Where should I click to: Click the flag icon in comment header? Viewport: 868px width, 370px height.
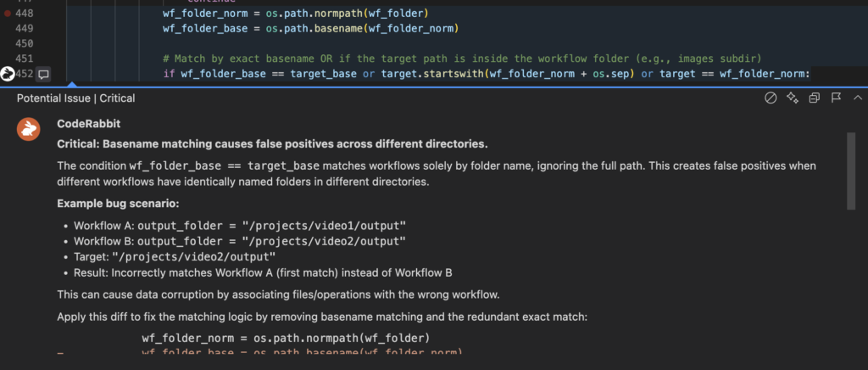point(835,98)
